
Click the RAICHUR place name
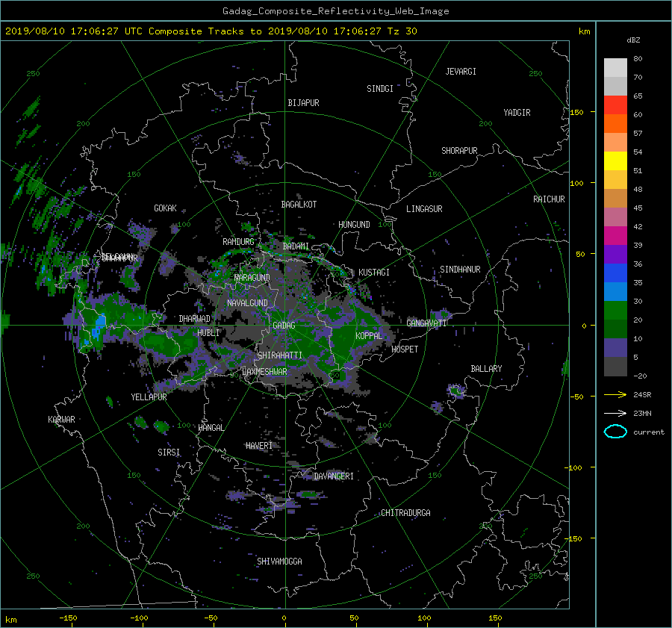coord(549,199)
